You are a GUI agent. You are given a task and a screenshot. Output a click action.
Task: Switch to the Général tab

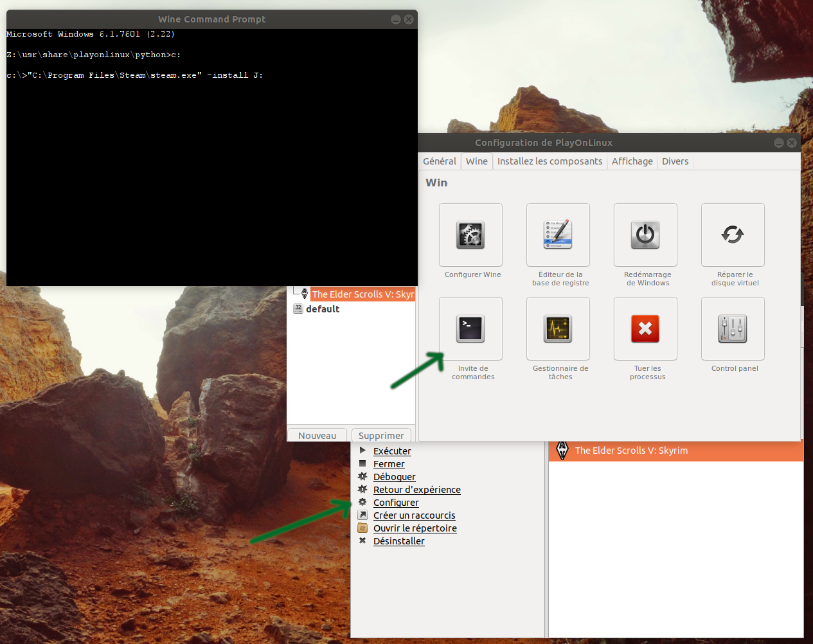click(x=440, y=161)
